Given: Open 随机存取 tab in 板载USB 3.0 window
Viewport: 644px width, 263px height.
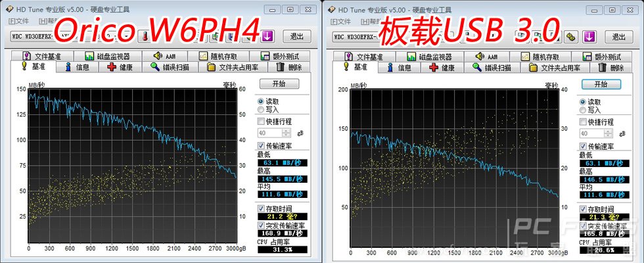Looking at the screenshot, I should click(540, 57).
